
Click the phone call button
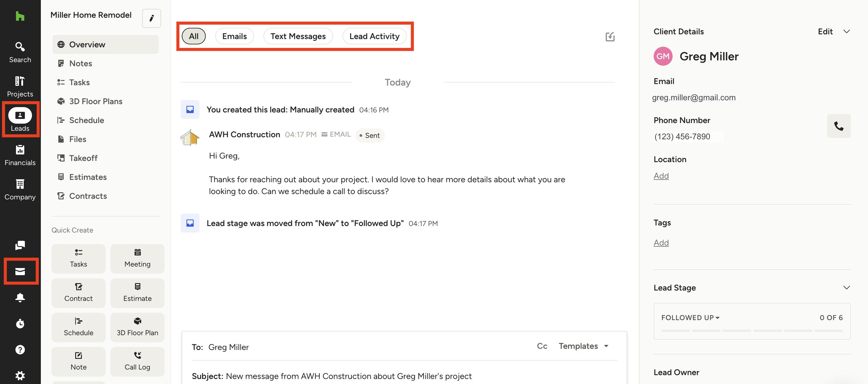click(838, 126)
